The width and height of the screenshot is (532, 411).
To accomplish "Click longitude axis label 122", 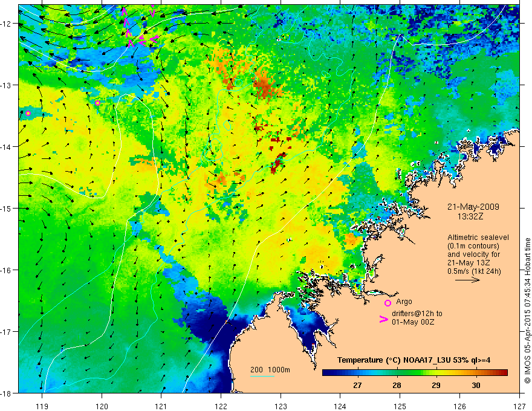I will coord(221,406).
